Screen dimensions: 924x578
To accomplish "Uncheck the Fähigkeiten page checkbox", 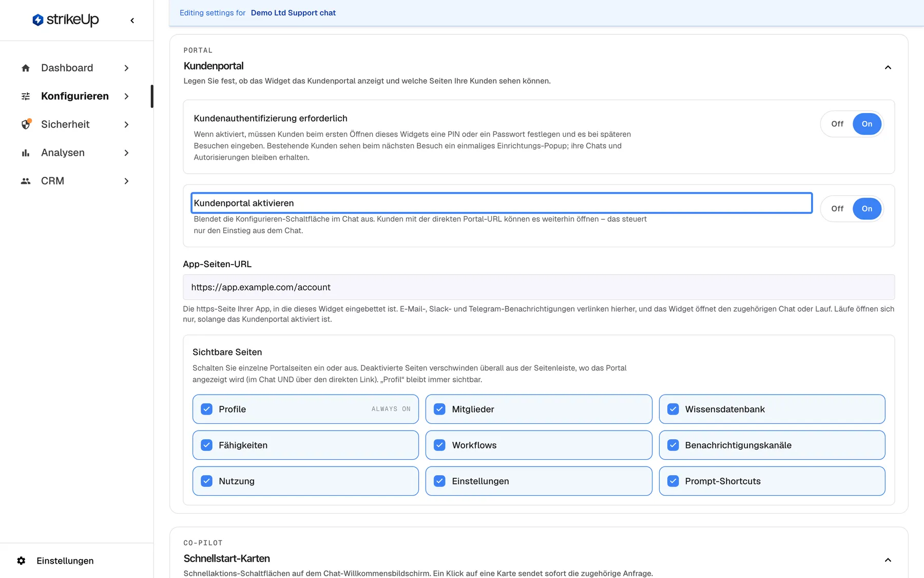I will coord(206,445).
